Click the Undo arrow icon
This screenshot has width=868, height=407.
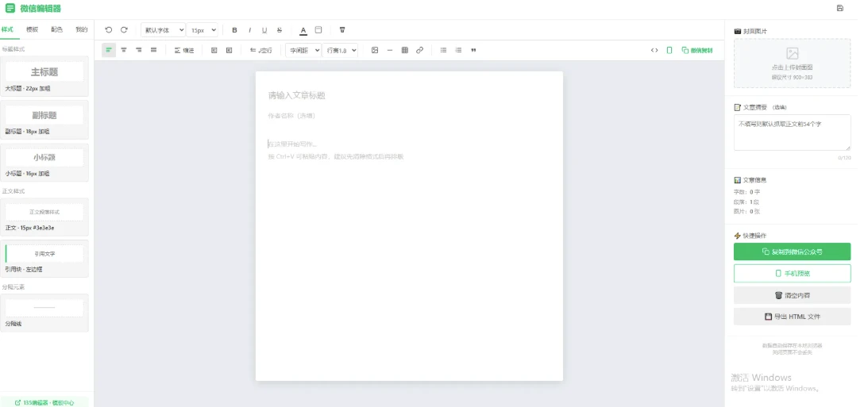(109, 30)
